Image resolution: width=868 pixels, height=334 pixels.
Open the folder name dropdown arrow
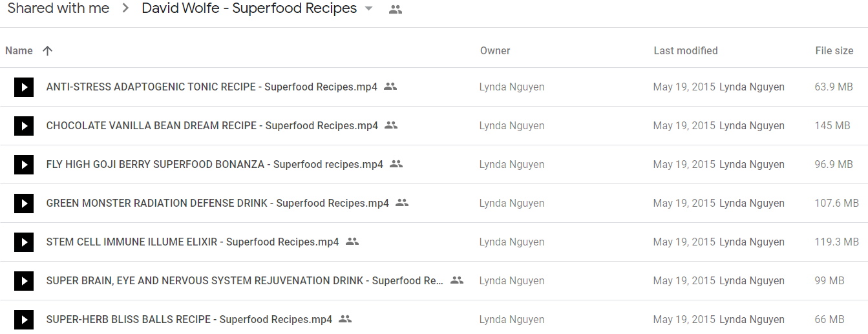coord(369,9)
